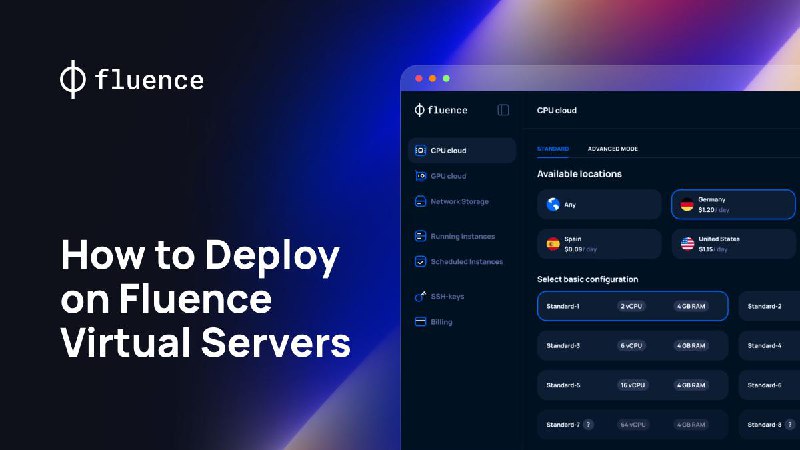Choose Germany as the location
The image size is (800, 450).
click(x=733, y=205)
